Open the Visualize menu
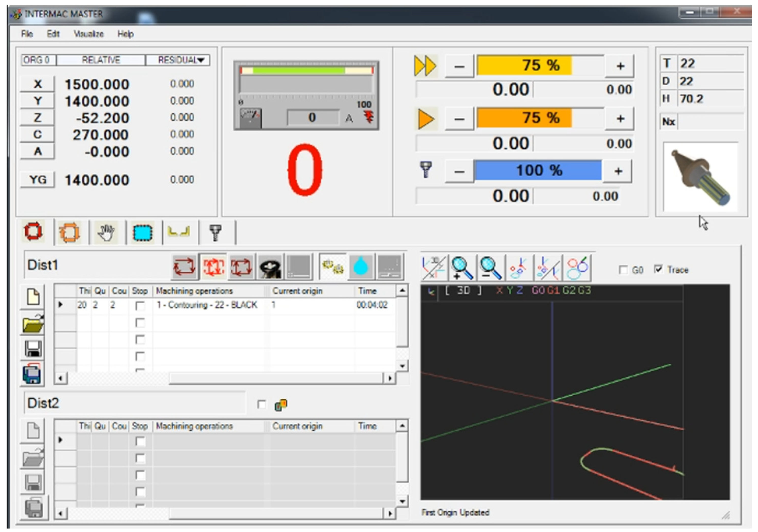Screen dimensions: 758x532 click(x=88, y=34)
